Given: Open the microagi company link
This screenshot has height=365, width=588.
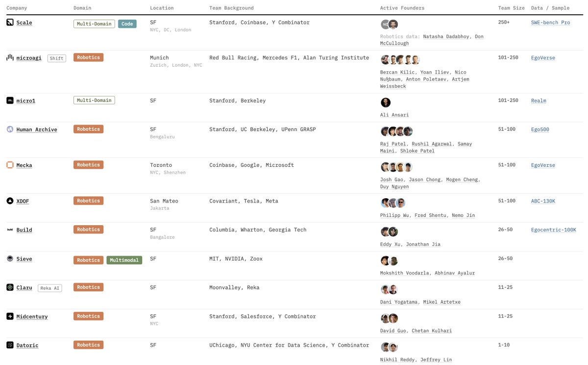Looking at the screenshot, I should point(29,58).
